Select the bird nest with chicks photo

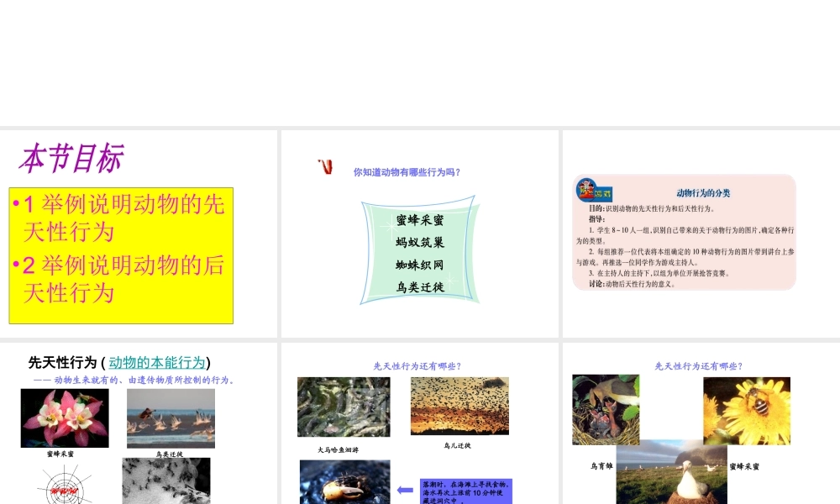(x=606, y=410)
